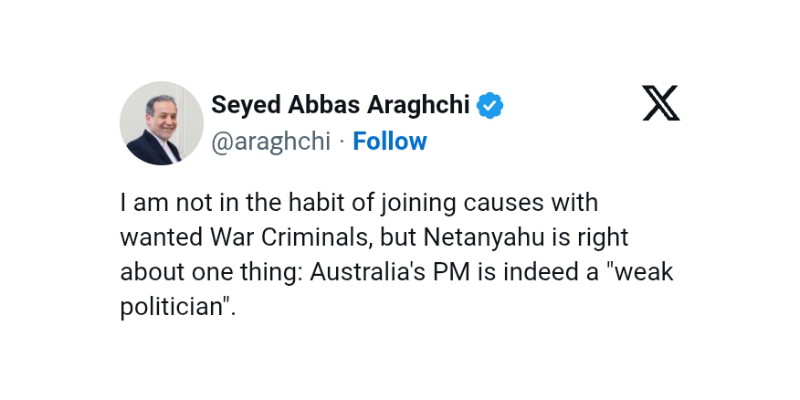Click "War Criminals" in the tweet
The height and width of the screenshot is (400, 800).
[x=295, y=238]
